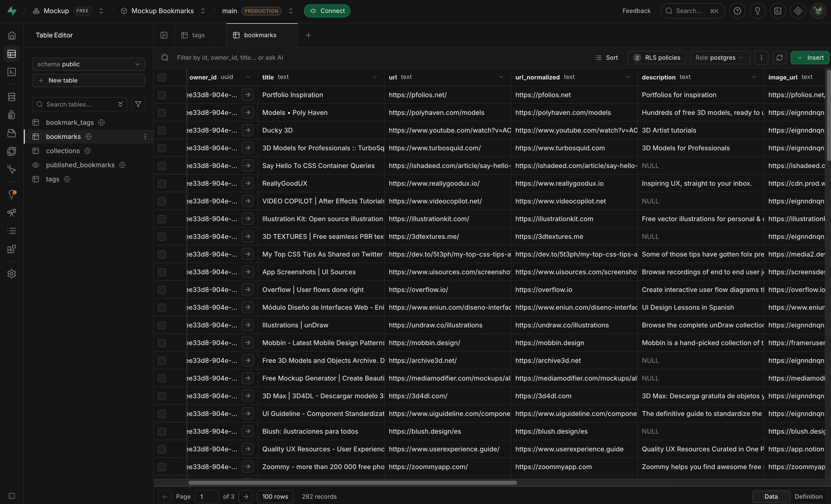Image resolution: width=831 pixels, height=504 pixels.
Task: Click the horizontal scrollbar of the table
Action: pos(352,482)
